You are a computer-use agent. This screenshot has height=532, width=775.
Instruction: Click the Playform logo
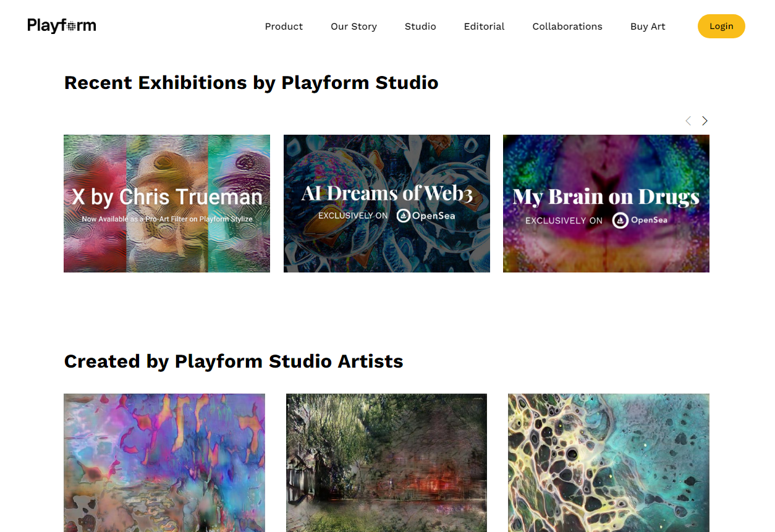62,26
